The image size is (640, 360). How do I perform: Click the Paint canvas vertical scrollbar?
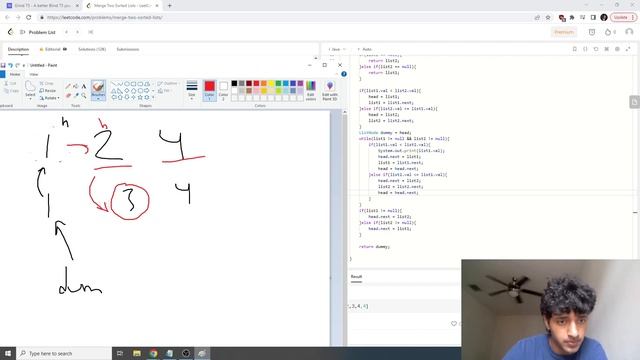coord(344,229)
